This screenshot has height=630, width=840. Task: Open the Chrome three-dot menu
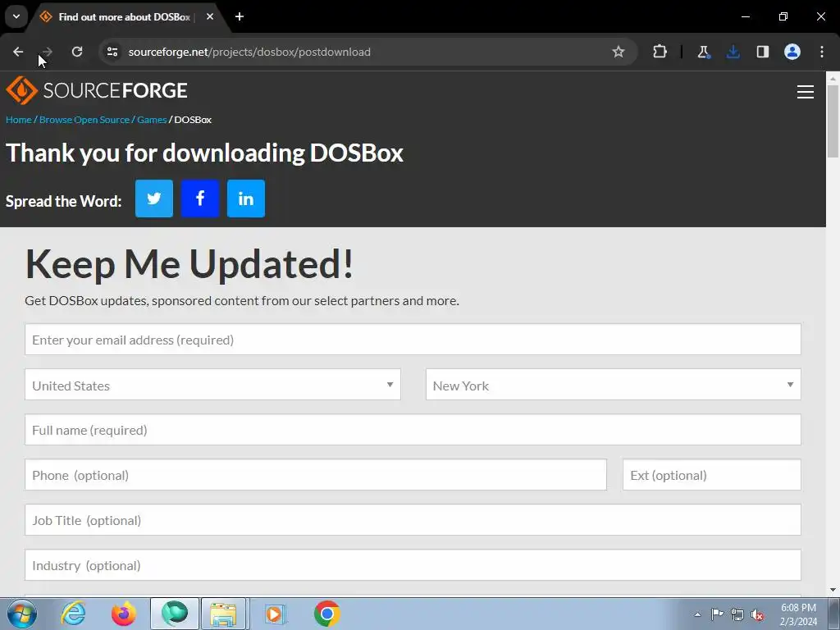point(822,52)
